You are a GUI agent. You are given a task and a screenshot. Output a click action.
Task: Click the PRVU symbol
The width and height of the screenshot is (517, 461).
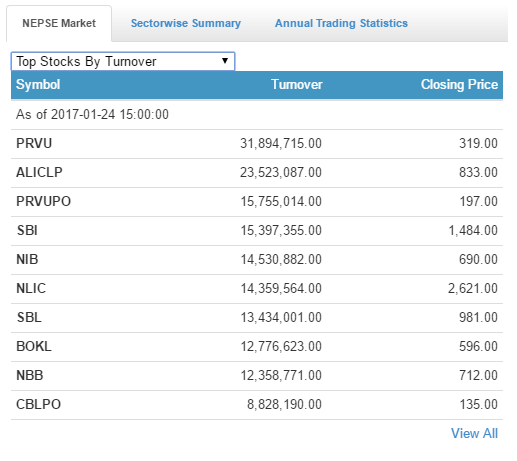coord(34,143)
